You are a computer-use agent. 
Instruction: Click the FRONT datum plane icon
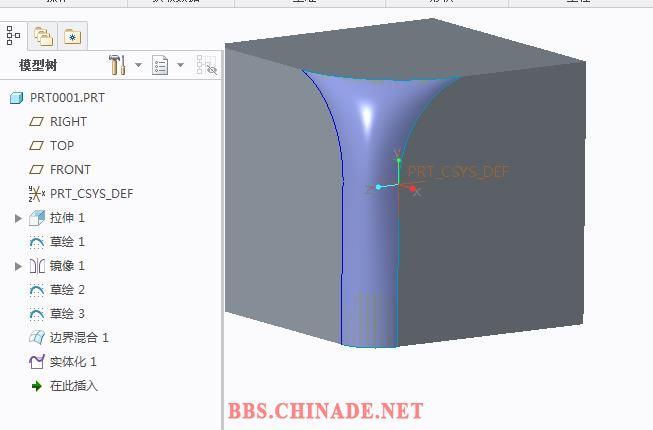pyautogui.click(x=36, y=170)
